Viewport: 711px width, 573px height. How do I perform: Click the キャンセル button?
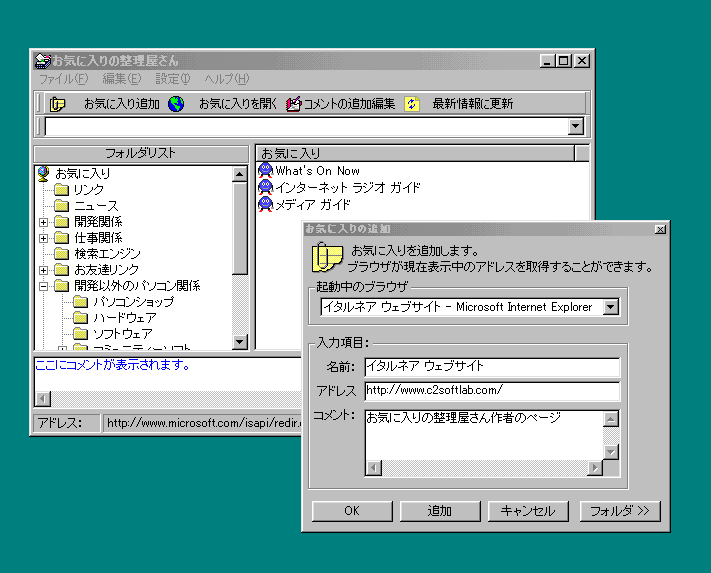(x=528, y=511)
